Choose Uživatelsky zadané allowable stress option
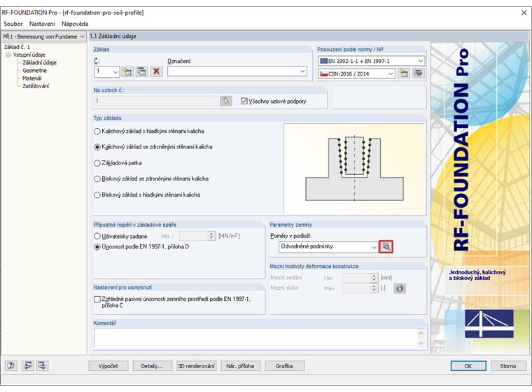 coord(97,236)
